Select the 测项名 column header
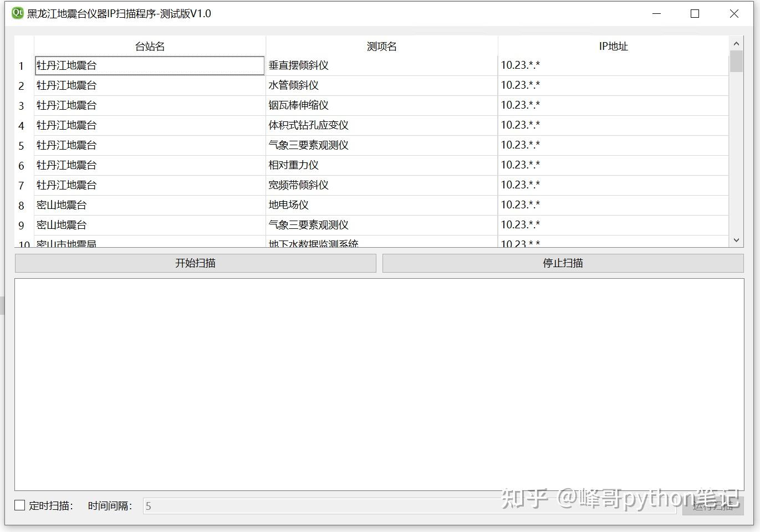The height and width of the screenshot is (532, 760). (x=381, y=46)
